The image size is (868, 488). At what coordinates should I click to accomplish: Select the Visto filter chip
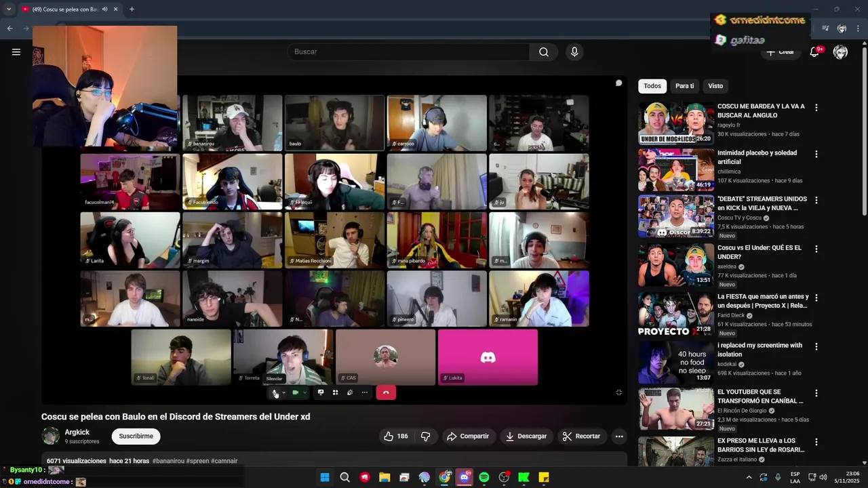[x=715, y=86]
